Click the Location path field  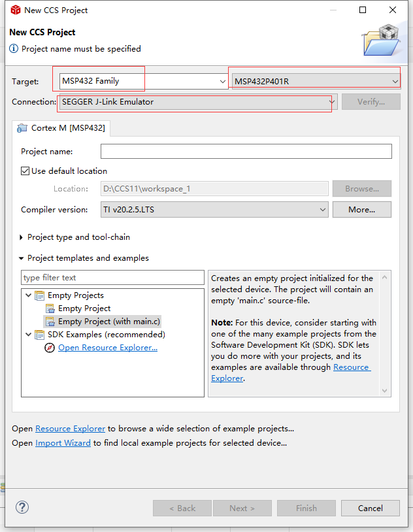(x=214, y=189)
